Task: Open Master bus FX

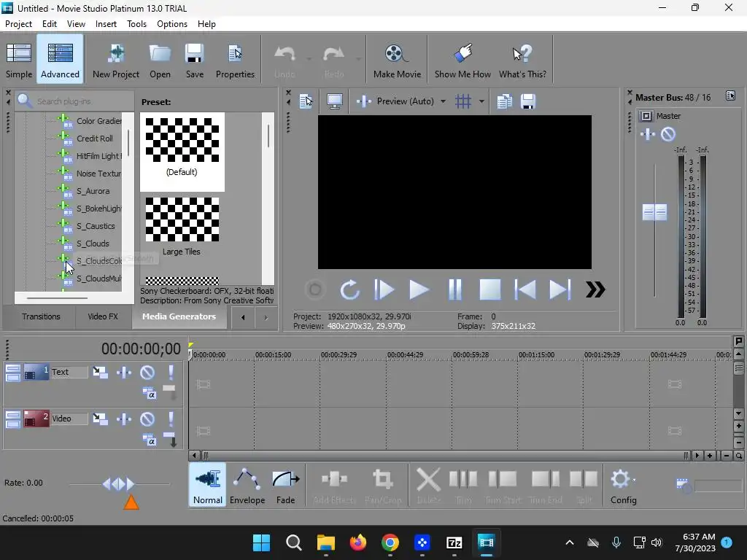Action: pyautogui.click(x=648, y=134)
